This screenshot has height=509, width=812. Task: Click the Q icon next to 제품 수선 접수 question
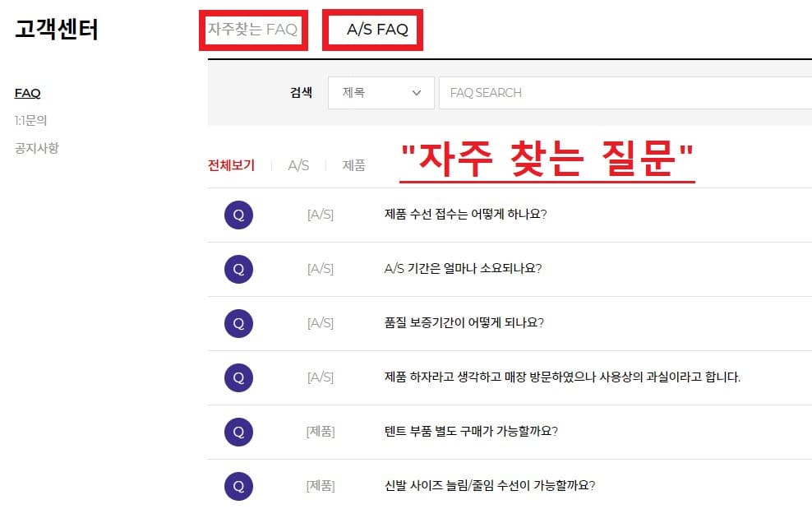point(238,214)
